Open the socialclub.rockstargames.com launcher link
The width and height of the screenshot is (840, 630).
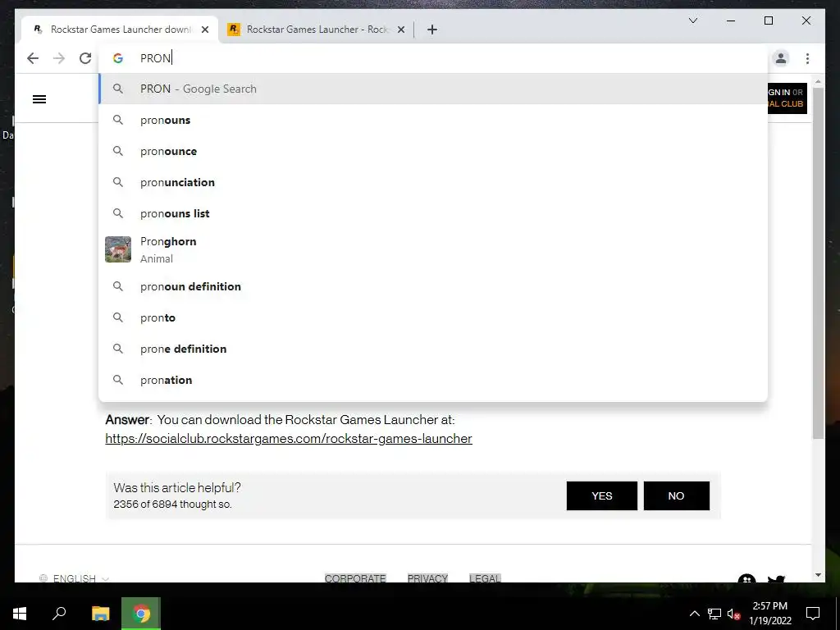pos(289,439)
